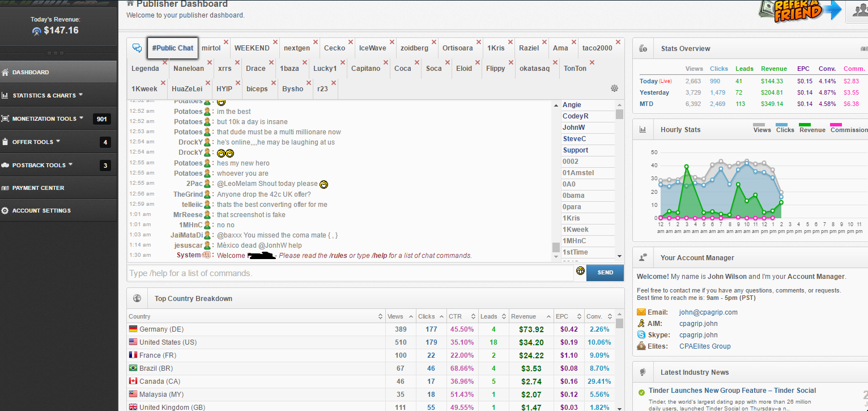Click the Today (Live) row label in Stats Overview

point(657,81)
